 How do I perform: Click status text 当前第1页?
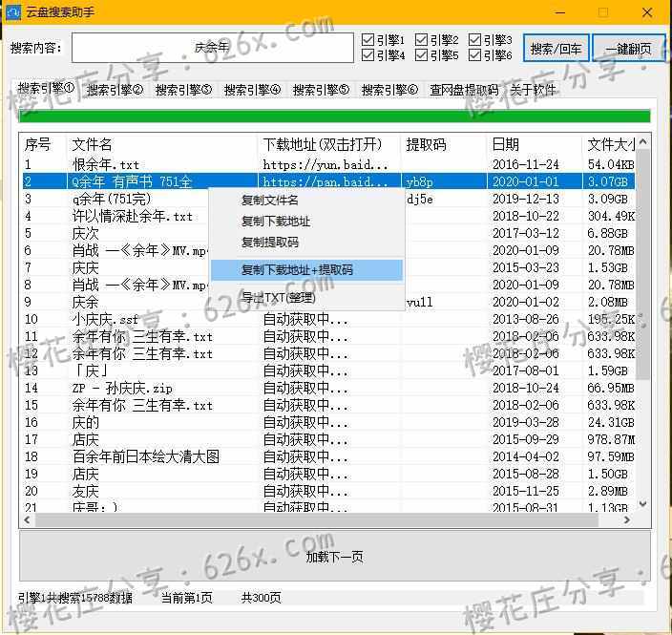[x=186, y=598]
